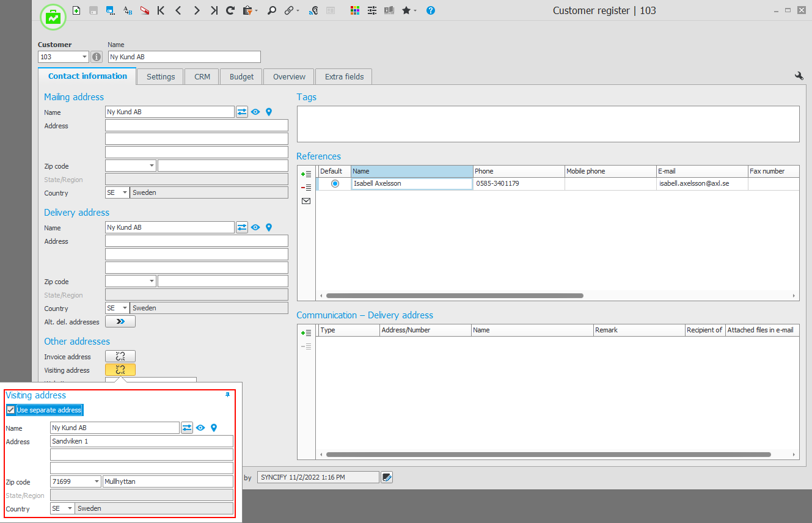The width and height of the screenshot is (812, 523).
Task: Pin the Visiting address popup
Action: (228, 395)
